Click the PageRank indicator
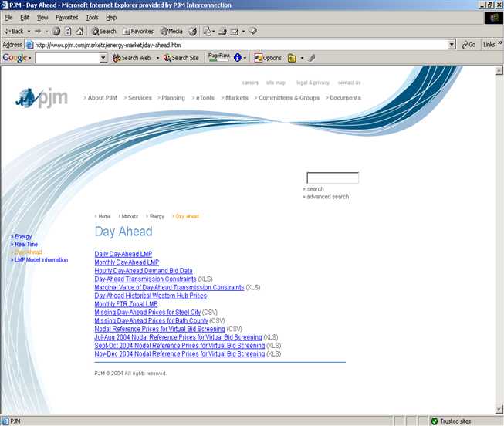Screen dimensions: 504x426 click(219, 57)
